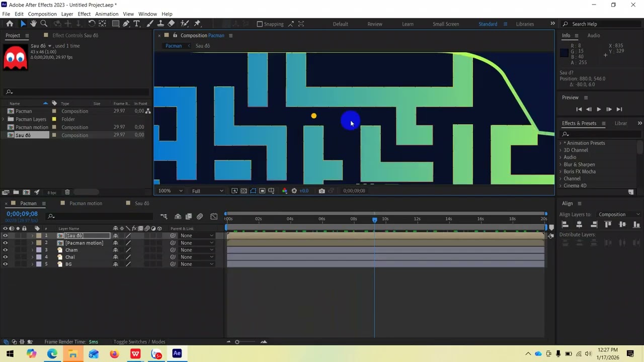This screenshot has height=362, width=644.
Task: Click label color swatch of layer 1
Action: pyautogui.click(x=39, y=236)
